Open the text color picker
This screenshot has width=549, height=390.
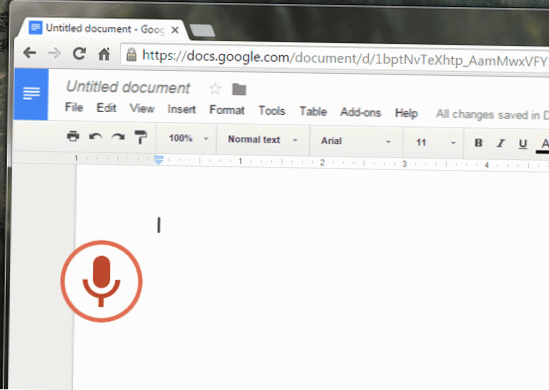(543, 145)
